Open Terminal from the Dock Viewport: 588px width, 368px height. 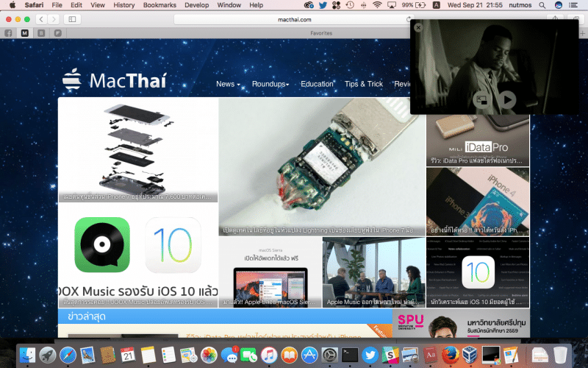(x=350, y=355)
